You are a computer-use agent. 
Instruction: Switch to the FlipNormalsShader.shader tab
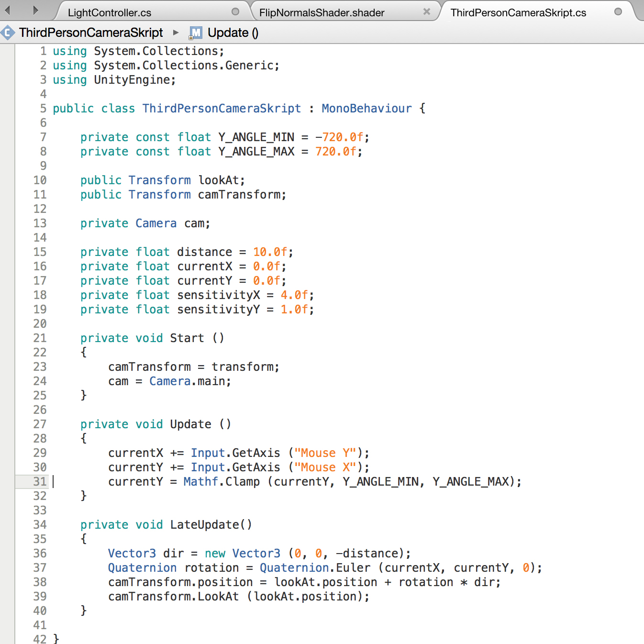322,13
